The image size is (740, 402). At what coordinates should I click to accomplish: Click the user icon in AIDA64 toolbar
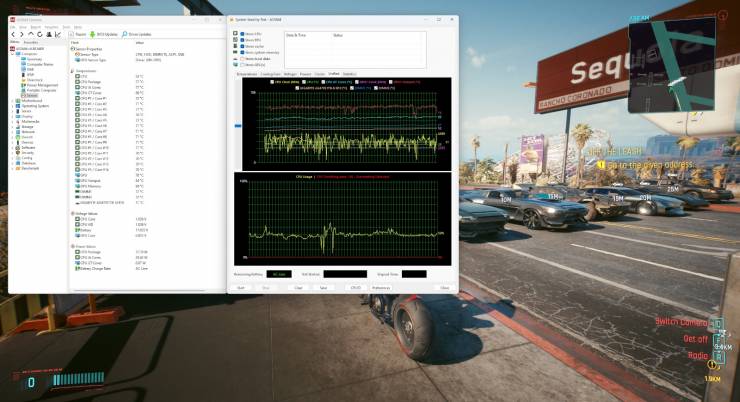tap(49, 34)
